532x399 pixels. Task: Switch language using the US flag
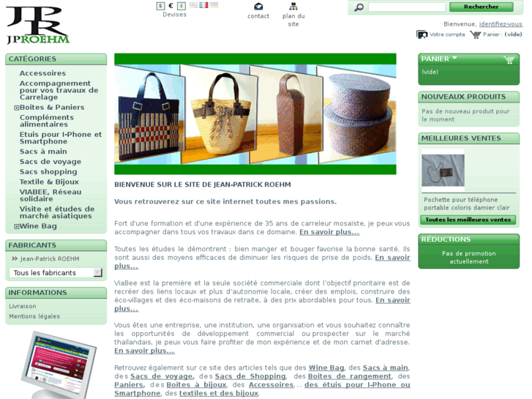194,5
